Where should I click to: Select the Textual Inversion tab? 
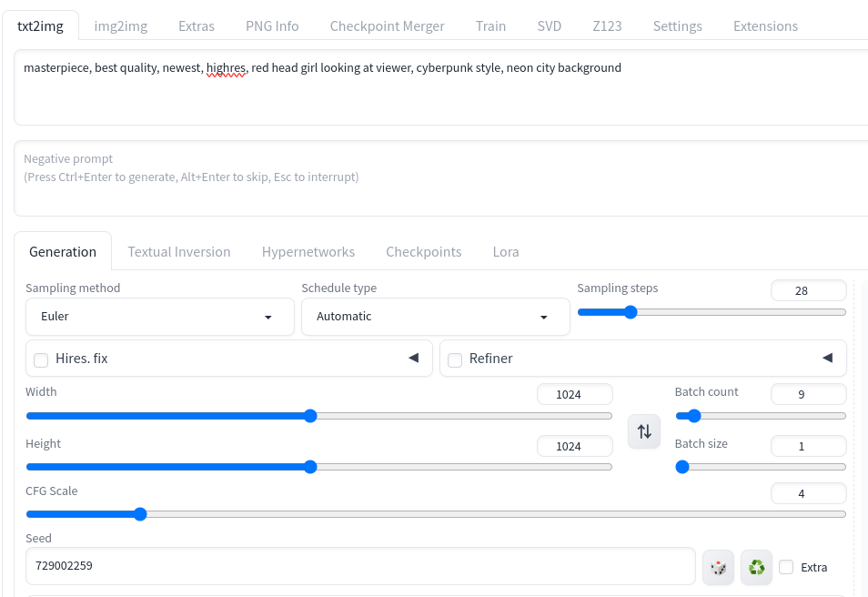[x=179, y=252]
